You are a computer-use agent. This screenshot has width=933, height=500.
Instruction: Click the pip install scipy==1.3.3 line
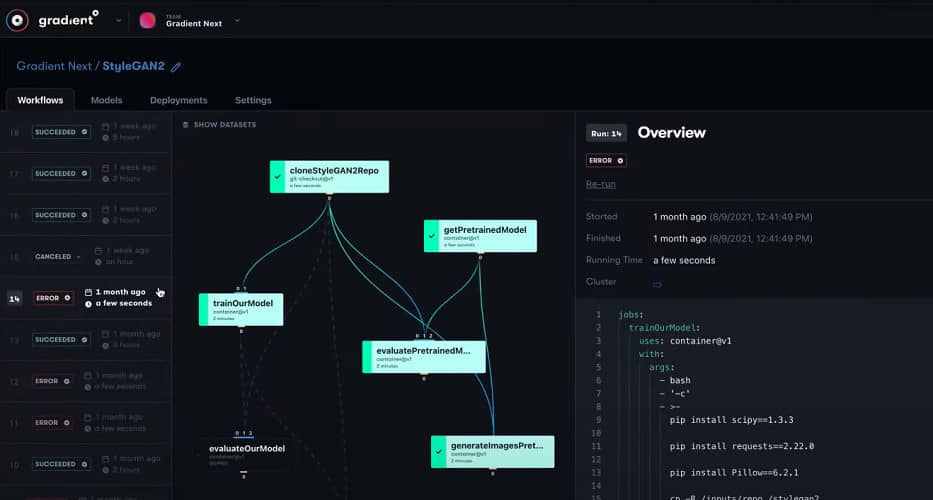731,420
